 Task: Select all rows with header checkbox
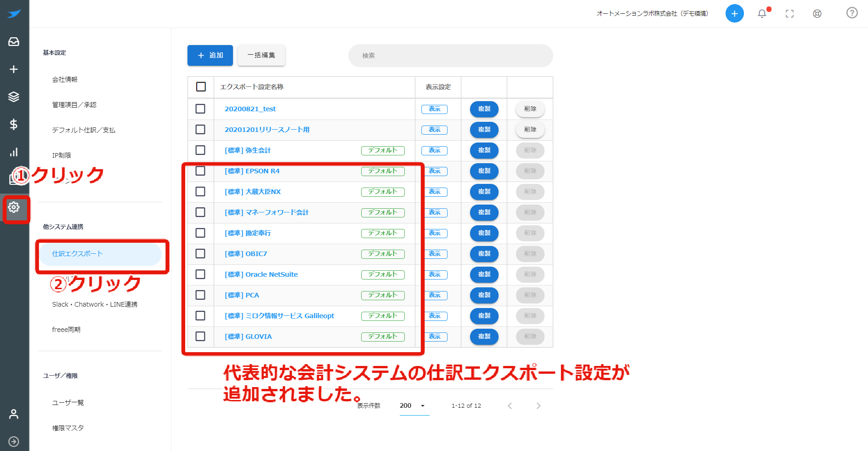click(201, 87)
